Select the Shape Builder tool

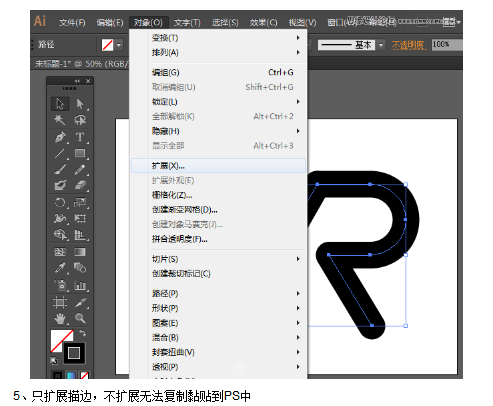click(x=60, y=234)
